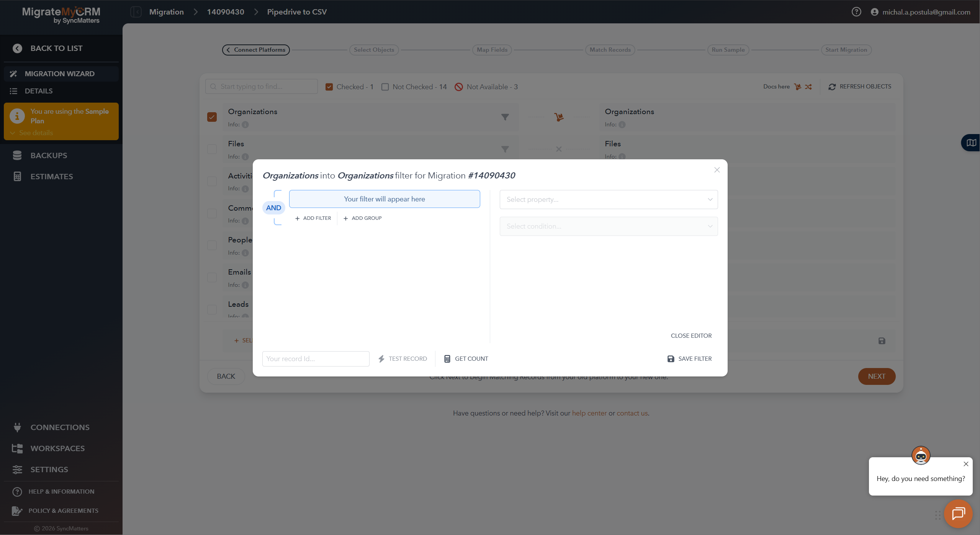Click Refresh Objects

860,87
